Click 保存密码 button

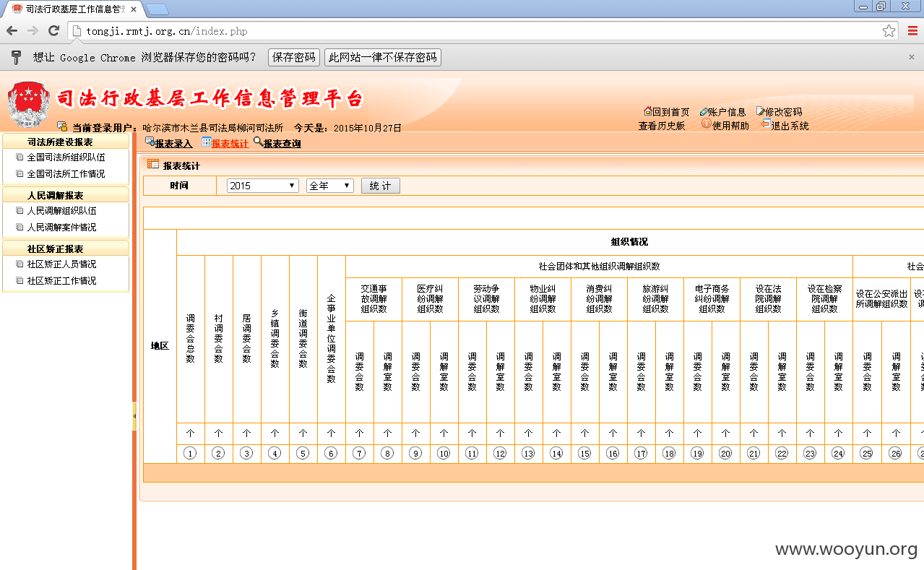[294, 58]
